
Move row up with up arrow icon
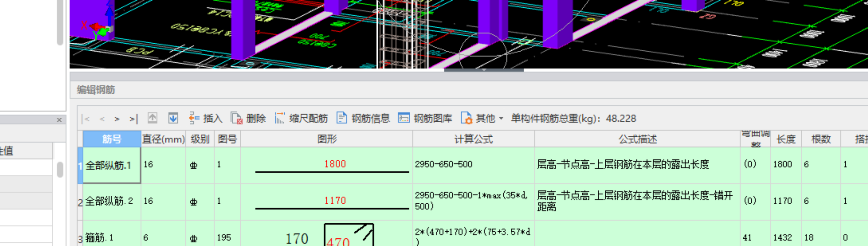pos(152,118)
